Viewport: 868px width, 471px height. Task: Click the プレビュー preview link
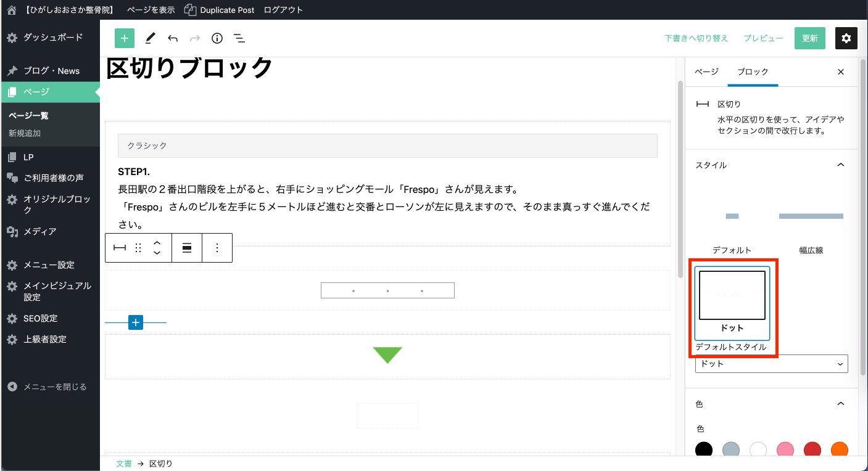coord(763,38)
